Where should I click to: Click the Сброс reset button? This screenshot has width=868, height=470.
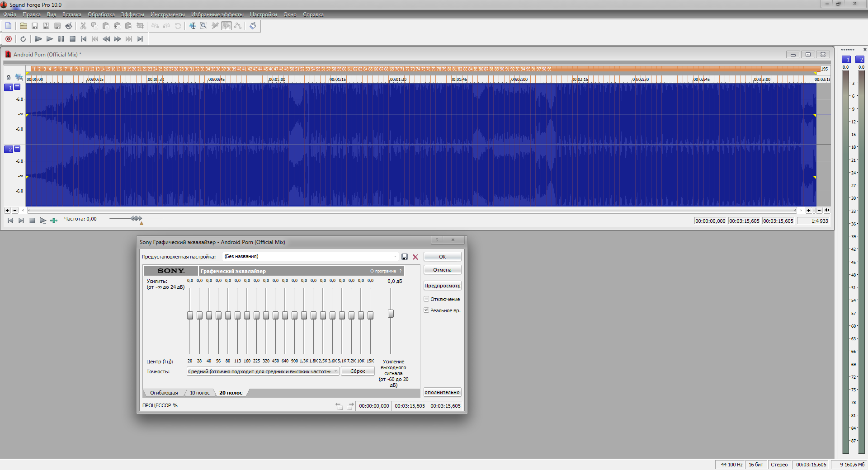coord(358,371)
